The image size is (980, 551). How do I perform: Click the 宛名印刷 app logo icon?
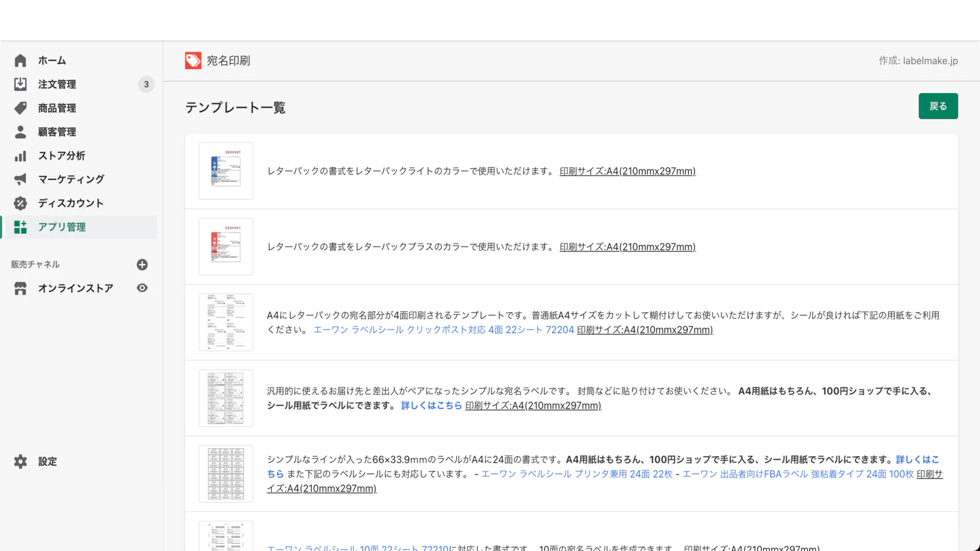pyautogui.click(x=193, y=61)
